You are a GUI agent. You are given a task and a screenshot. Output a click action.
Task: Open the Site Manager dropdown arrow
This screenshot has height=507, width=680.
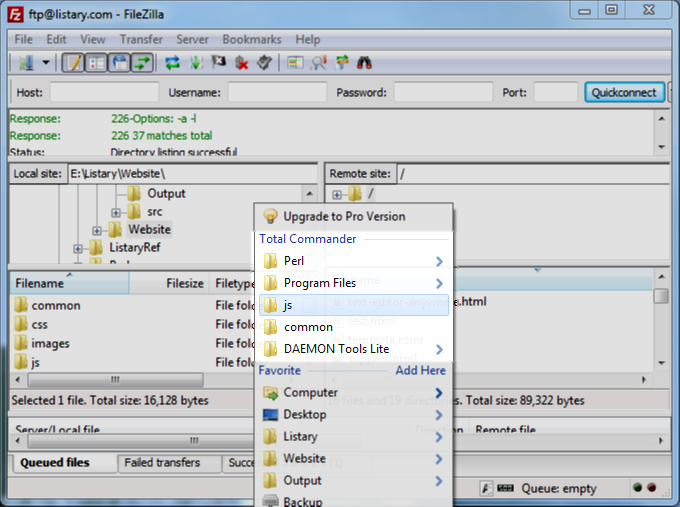coord(46,63)
